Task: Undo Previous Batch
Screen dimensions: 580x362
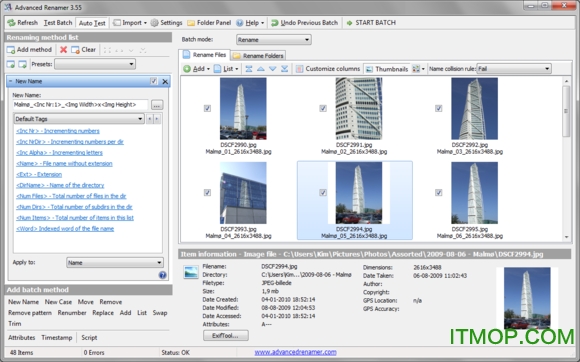Action: pyautogui.click(x=304, y=23)
